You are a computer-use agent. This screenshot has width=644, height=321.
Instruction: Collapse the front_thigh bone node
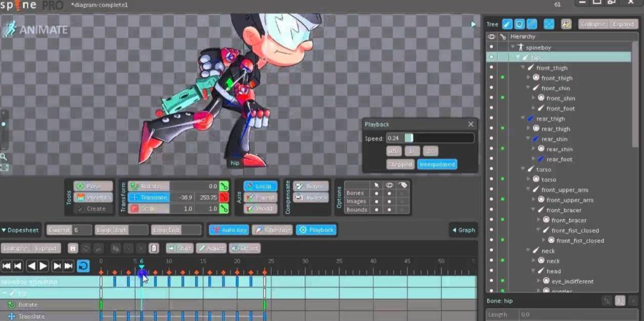[523, 68]
